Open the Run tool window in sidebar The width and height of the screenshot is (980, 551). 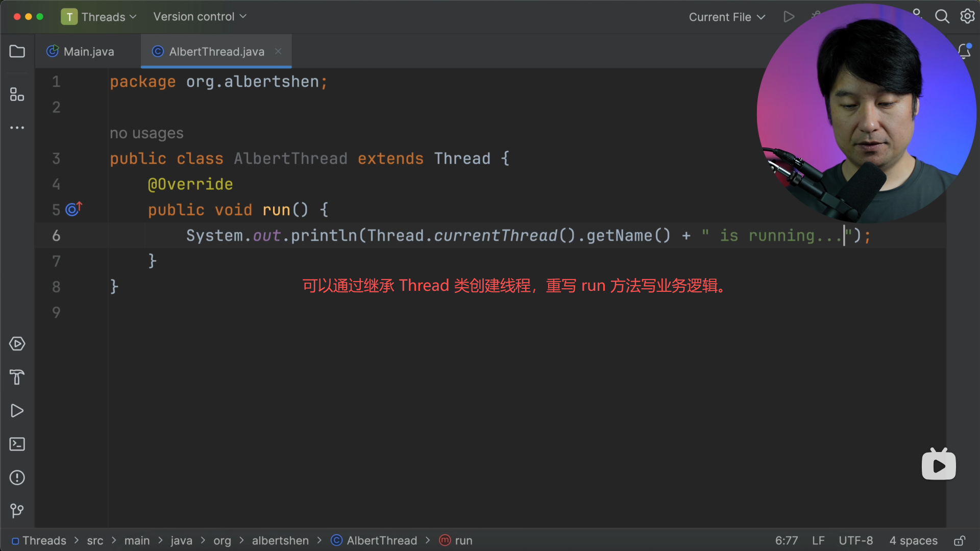pyautogui.click(x=17, y=411)
